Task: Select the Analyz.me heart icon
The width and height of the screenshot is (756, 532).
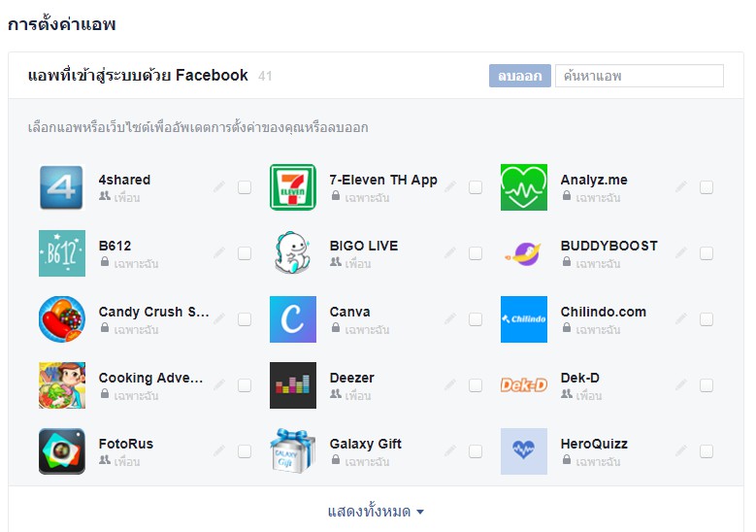Action: click(x=524, y=187)
